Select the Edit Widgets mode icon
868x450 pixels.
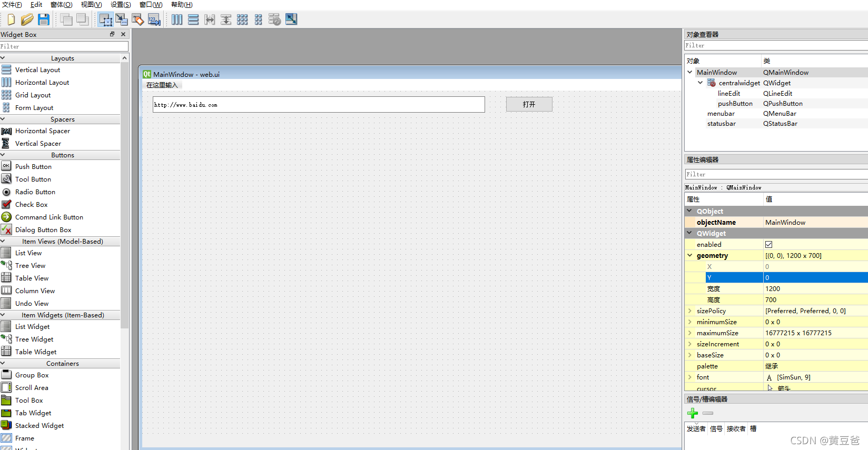pyautogui.click(x=105, y=20)
